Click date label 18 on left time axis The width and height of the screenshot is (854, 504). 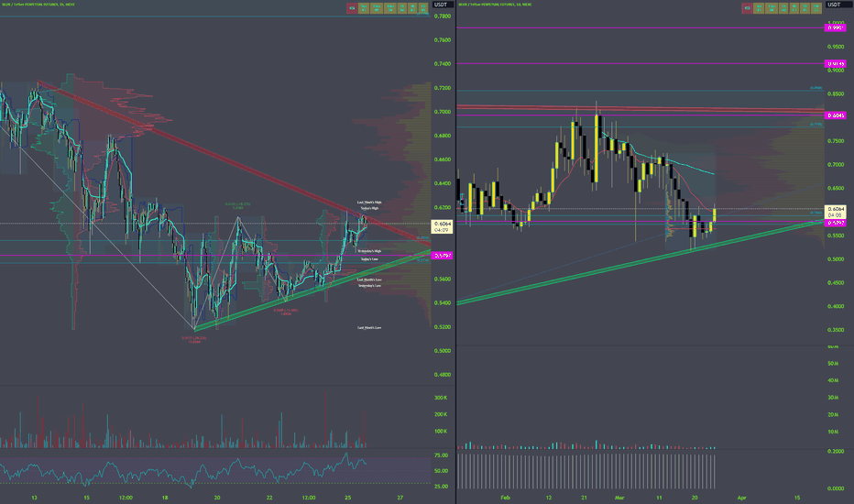click(x=165, y=498)
